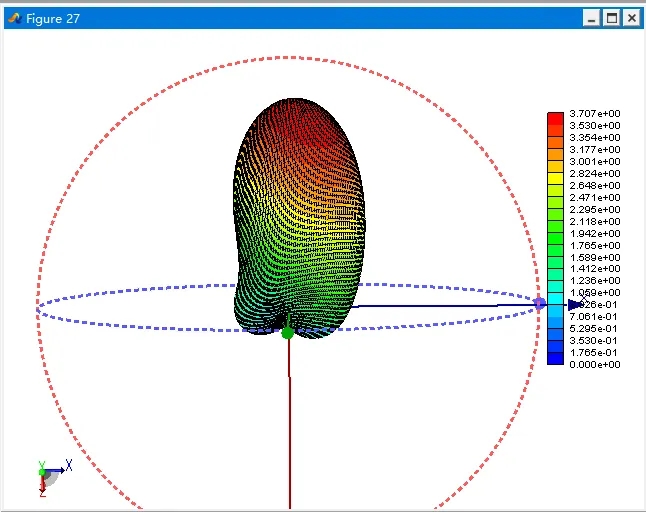646x512 pixels.
Task: Click the 3.707e+00 legend value
Action: coord(594,114)
